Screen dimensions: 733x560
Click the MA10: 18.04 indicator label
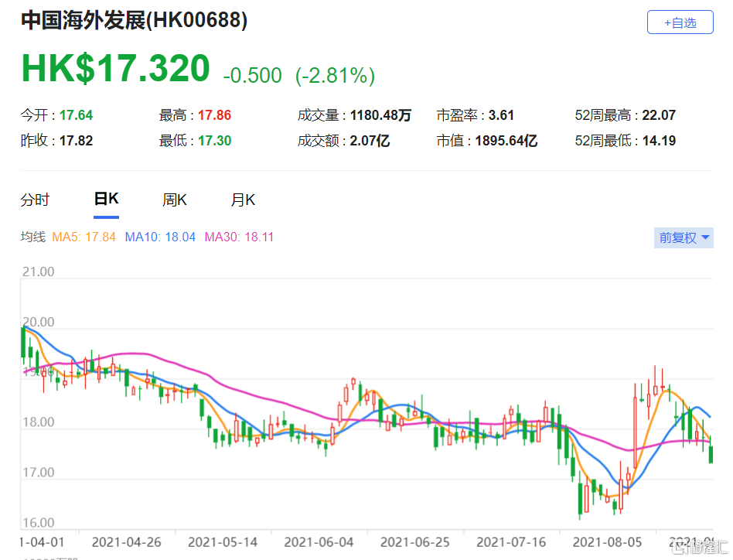[160, 237]
